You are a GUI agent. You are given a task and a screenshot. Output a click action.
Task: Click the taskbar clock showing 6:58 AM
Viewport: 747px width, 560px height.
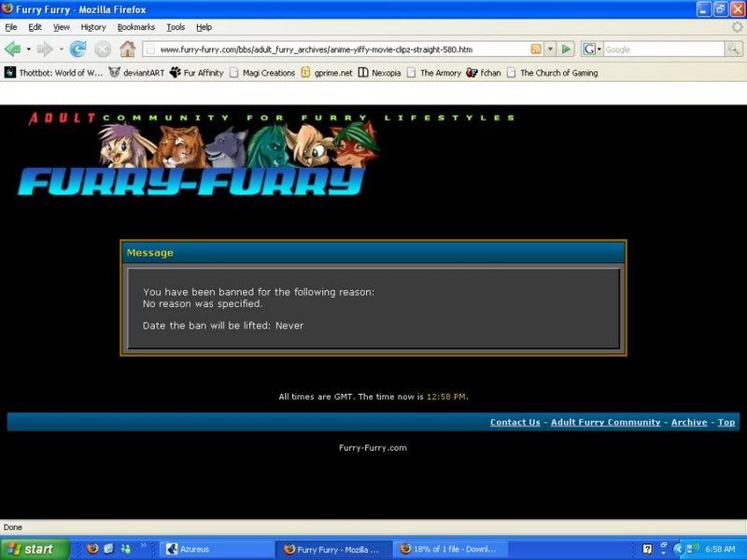pyautogui.click(x=720, y=549)
